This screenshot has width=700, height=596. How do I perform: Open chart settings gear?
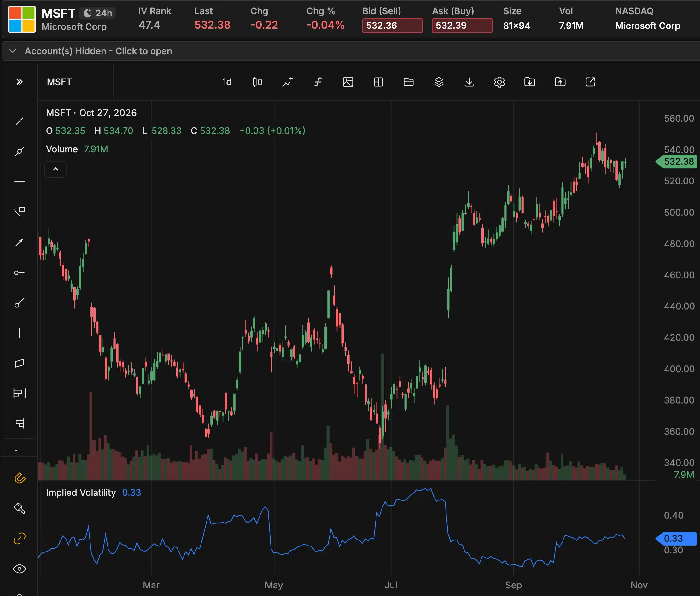[x=499, y=82]
